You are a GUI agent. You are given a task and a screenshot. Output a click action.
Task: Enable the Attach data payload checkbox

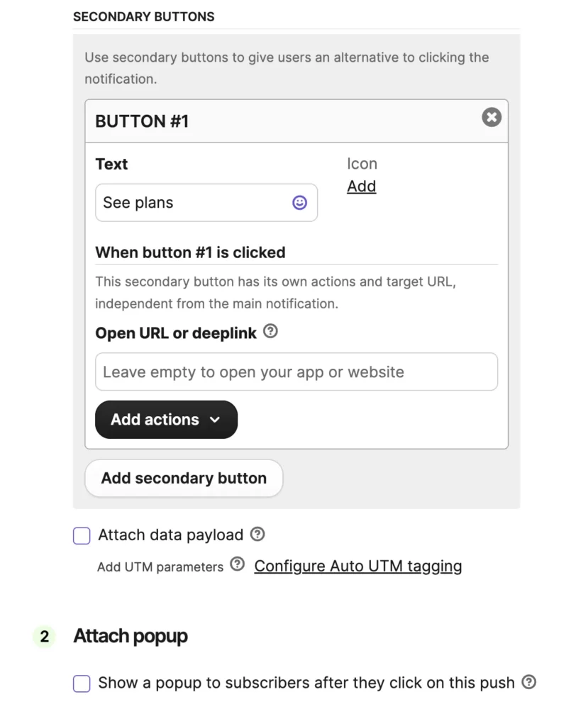click(x=82, y=536)
